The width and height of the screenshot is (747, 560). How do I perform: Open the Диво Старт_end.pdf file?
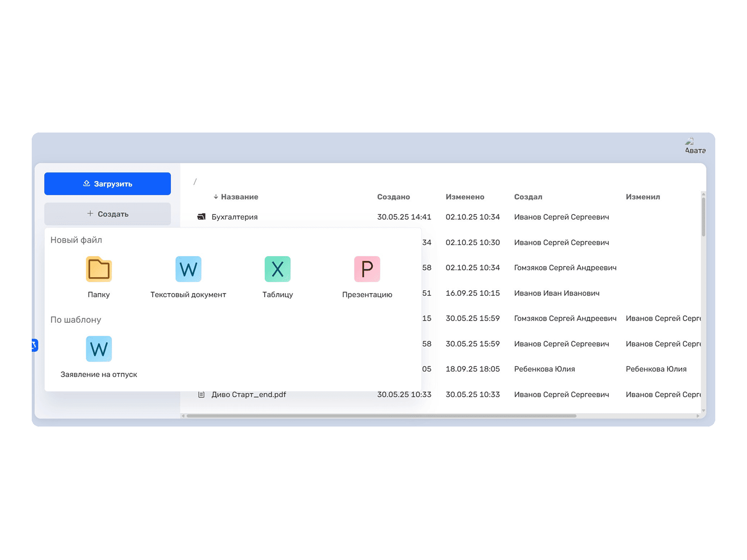coord(248,395)
